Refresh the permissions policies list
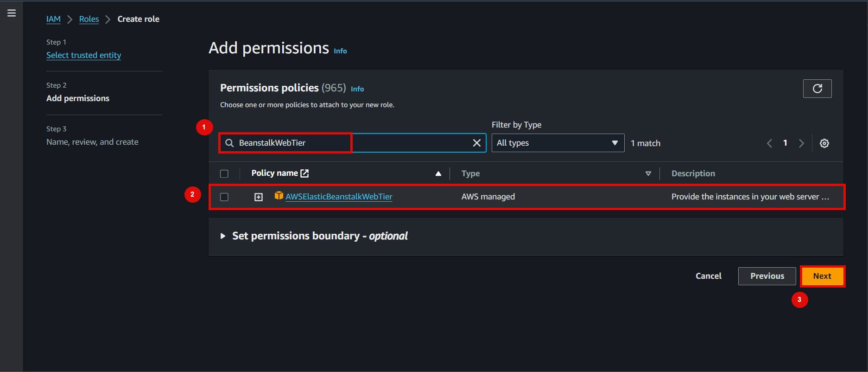Viewport: 868px width, 372px height. pos(817,89)
